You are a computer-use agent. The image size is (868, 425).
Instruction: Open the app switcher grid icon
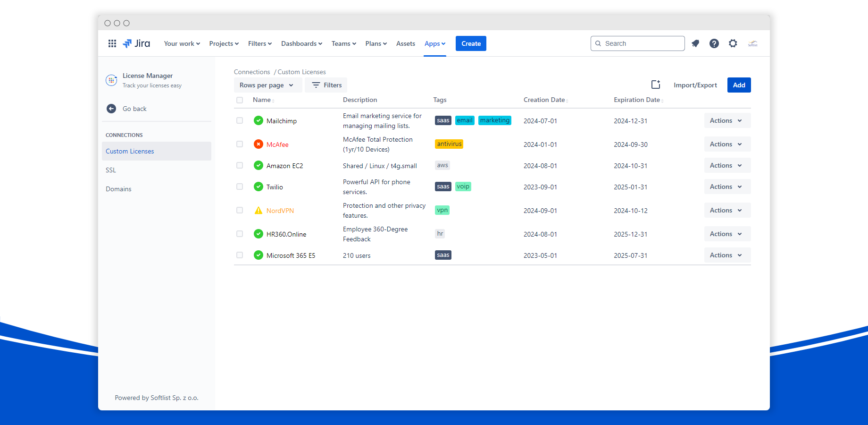pos(112,43)
